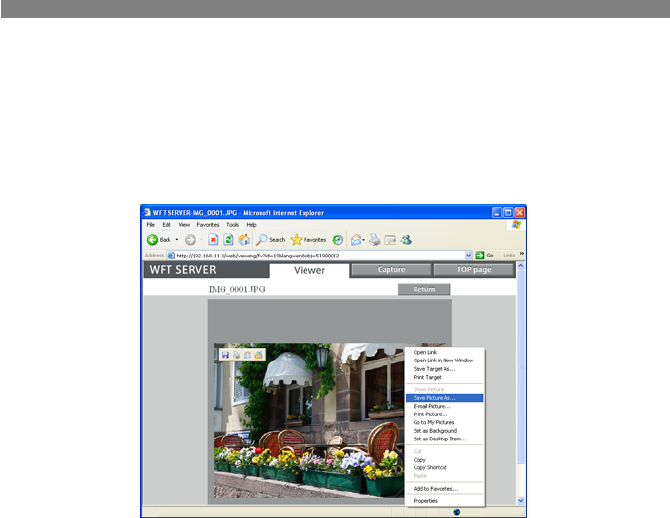Click the Refresh page icon
Screen dimensions: 670x518
pos(228,240)
